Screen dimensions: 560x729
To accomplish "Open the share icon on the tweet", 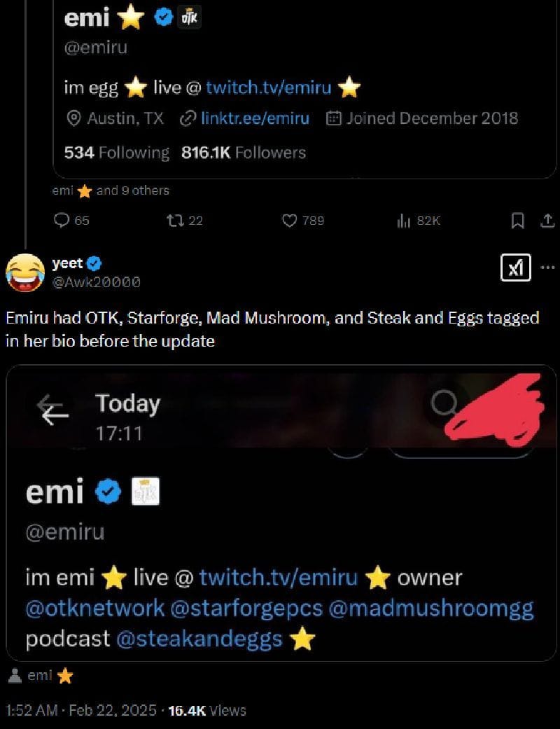I will pos(548,221).
